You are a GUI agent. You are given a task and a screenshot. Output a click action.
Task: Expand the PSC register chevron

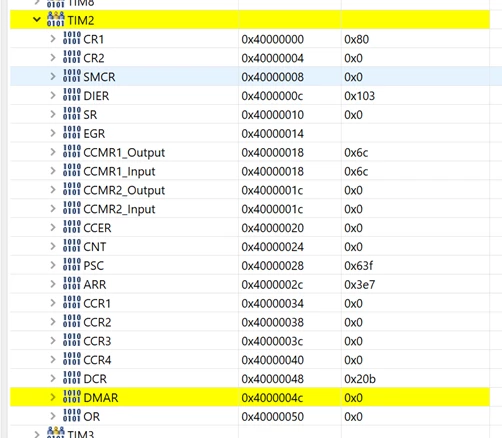coord(53,266)
